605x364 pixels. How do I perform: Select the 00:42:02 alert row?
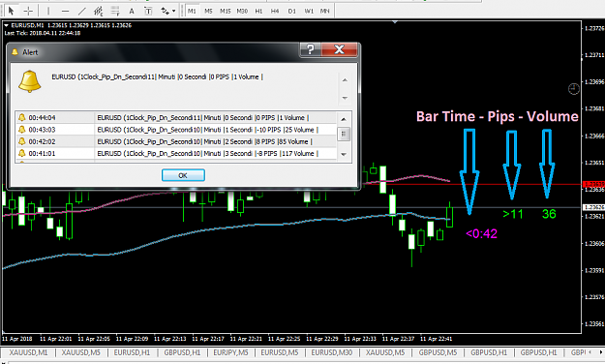(176, 141)
